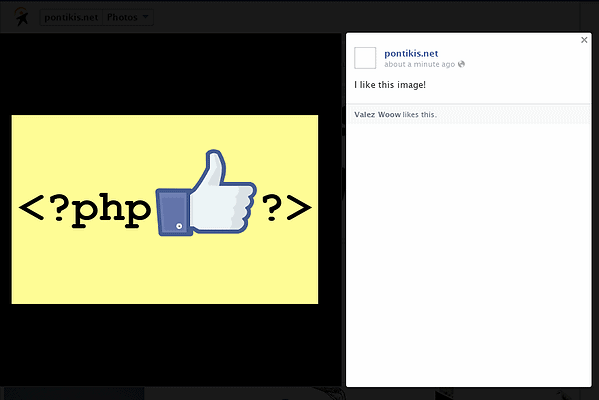Screen dimensions: 599x400
Task: Click the globe public privacy icon
Action: pyautogui.click(x=461, y=64)
